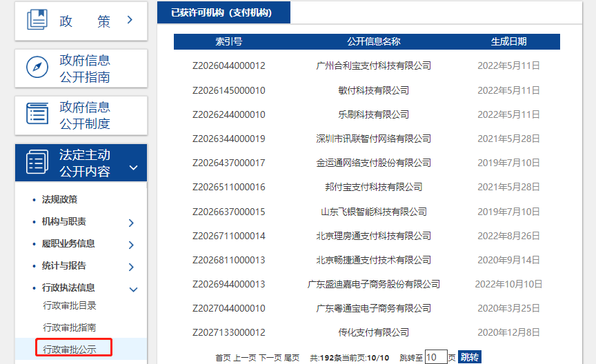The width and height of the screenshot is (596, 364).
Task: Click the compass icon beside 政府信息公开指南
Action: point(37,68)
